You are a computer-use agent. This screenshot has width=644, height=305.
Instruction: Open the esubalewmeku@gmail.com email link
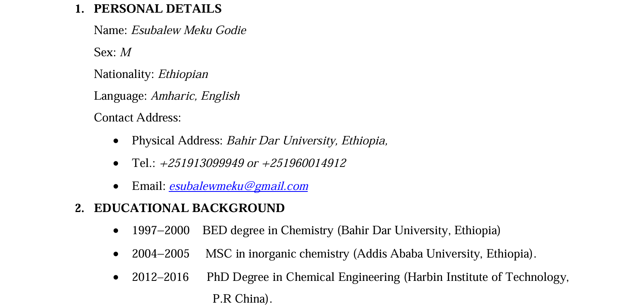tap(238, 186)
